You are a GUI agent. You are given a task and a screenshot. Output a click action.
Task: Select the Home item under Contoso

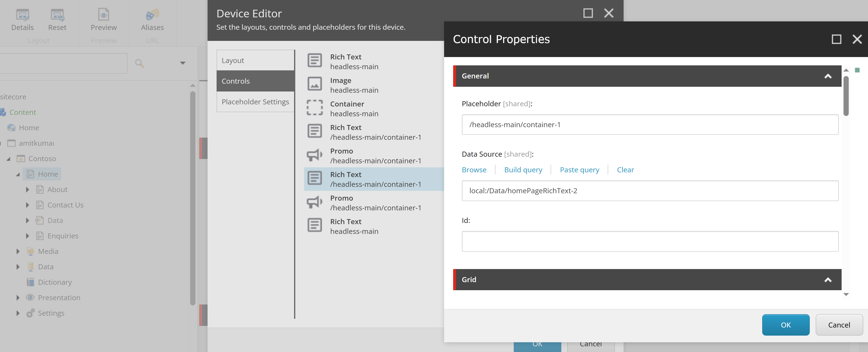pyautogui.click(x=43, y=174)
